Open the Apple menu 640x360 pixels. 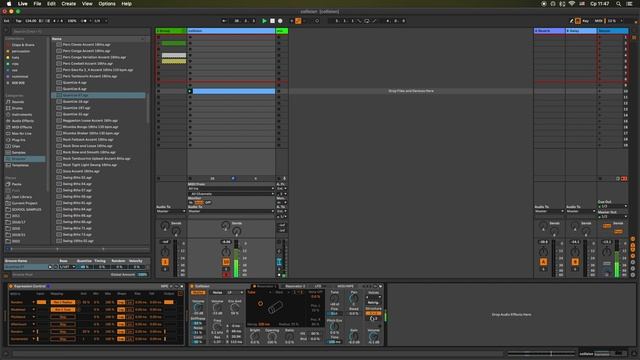pyautogui.click(x=9, y=4)
